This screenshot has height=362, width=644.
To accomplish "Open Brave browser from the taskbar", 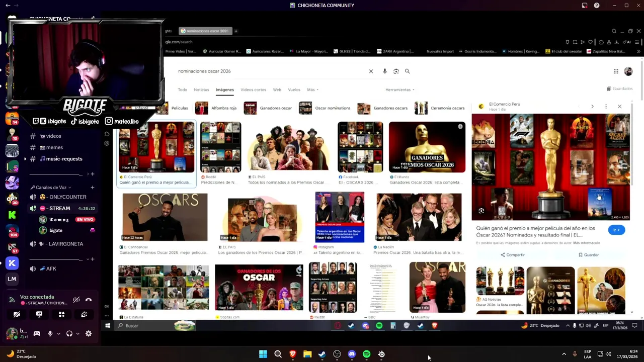I will click(x=293, y=354).
